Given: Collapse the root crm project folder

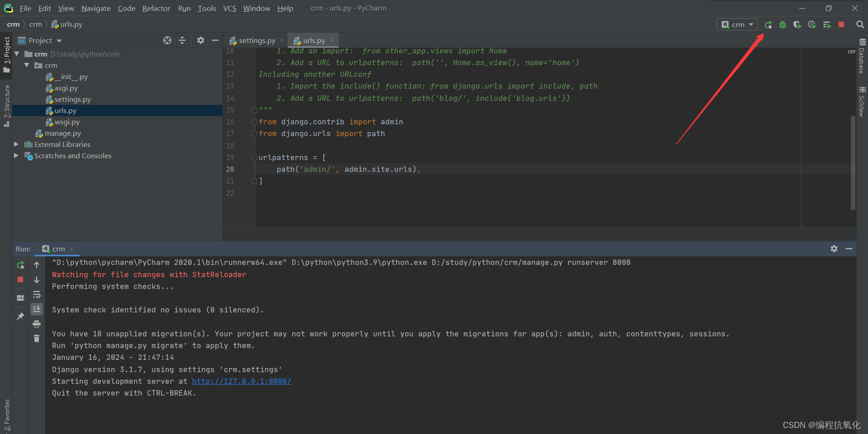Looking at the screenshot, I should (x=17, y=54).
